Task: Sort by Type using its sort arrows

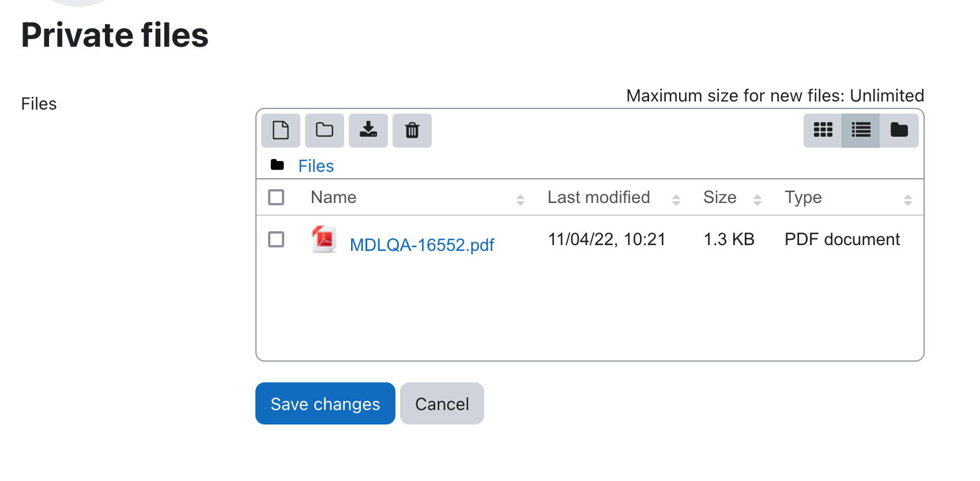Action: (x=908, y=200)
